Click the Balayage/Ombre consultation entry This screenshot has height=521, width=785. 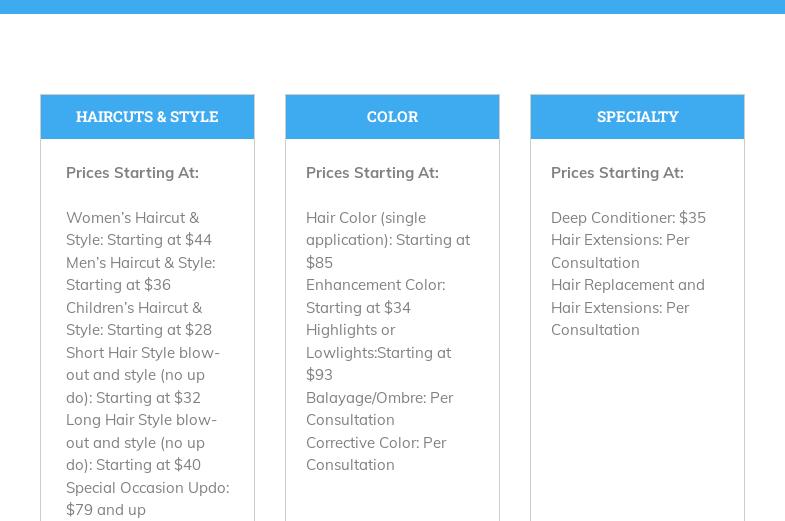click(379, 408)
